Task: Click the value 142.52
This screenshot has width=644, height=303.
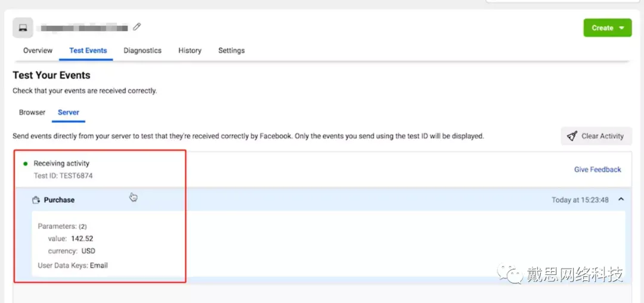Action: (x=82, y=239)
